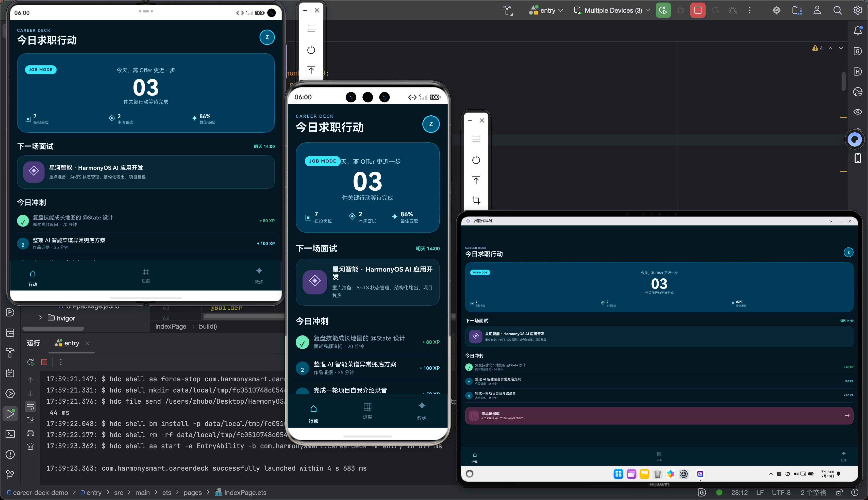
Task: Toggle 复盘技能成长地图 checkmark in the phone emulator
Action: pos(303,342)
